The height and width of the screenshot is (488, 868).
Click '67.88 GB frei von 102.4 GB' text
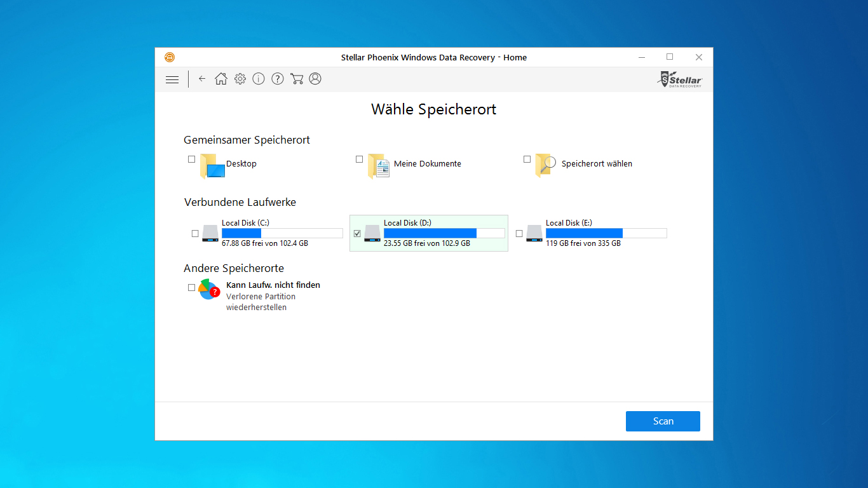265,243
